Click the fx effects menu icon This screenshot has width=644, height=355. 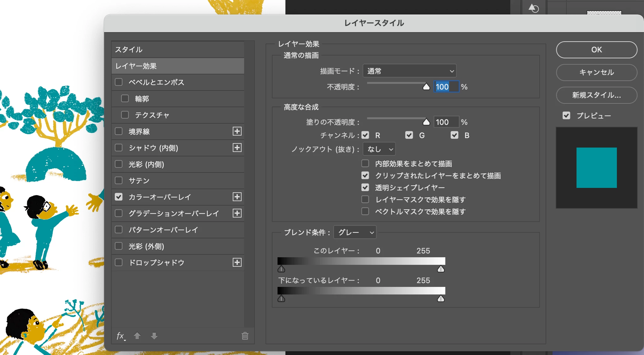(x=120, y=336)
